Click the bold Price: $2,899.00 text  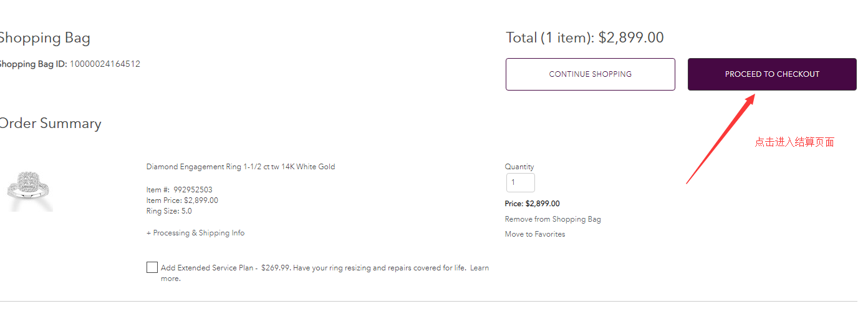click(532, 204)
